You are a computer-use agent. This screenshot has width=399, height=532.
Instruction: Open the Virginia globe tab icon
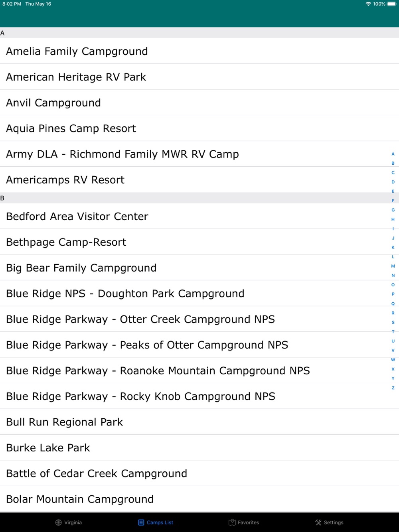[x=59, y=522]
